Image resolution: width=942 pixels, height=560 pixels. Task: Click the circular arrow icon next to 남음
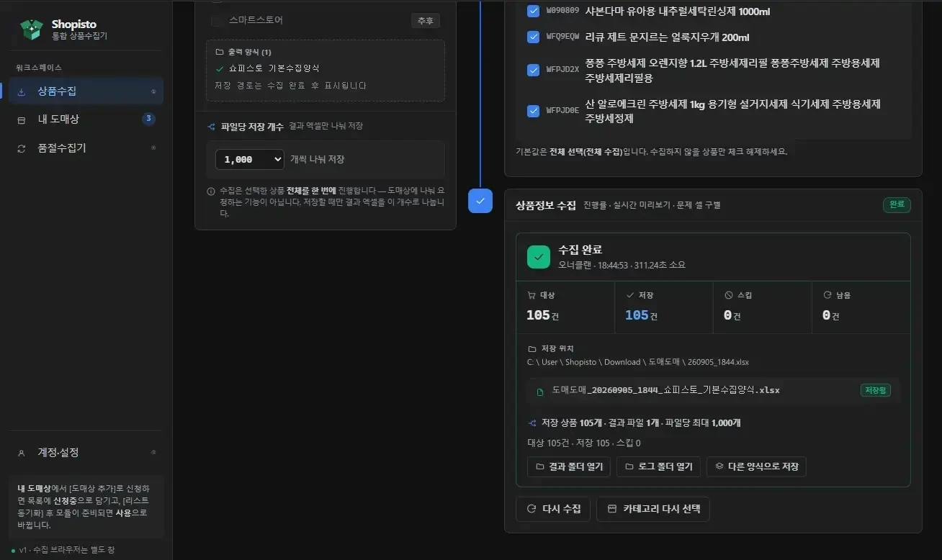point(827,295)
